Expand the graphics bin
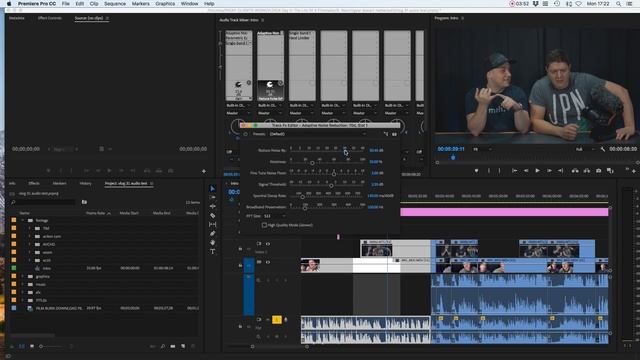 (22, 276)
